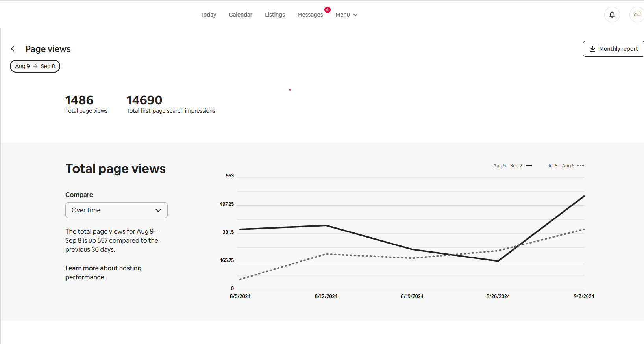Click the dotted legend marker for Jul 8 – Aug 5

(580, 166)
